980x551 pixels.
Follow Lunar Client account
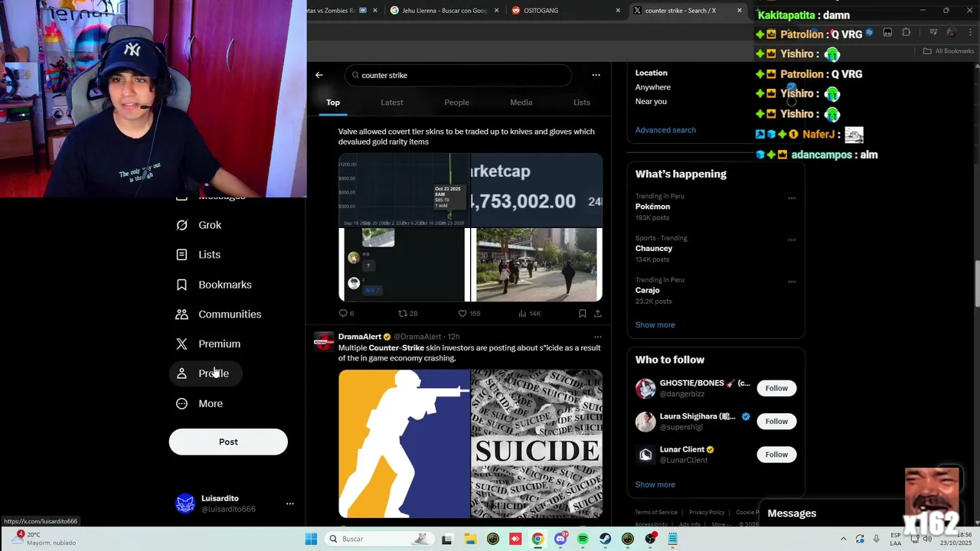tap(776, 455)
